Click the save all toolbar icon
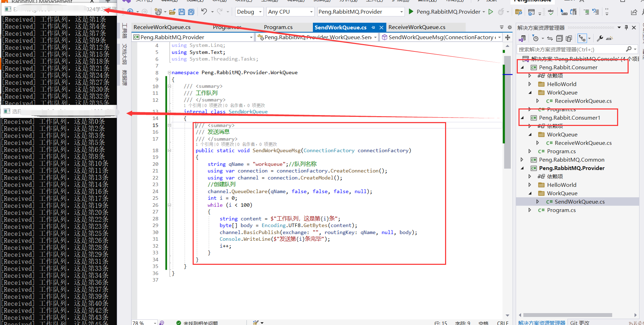Viewport: 644px width, 325px height. point(191,12)
